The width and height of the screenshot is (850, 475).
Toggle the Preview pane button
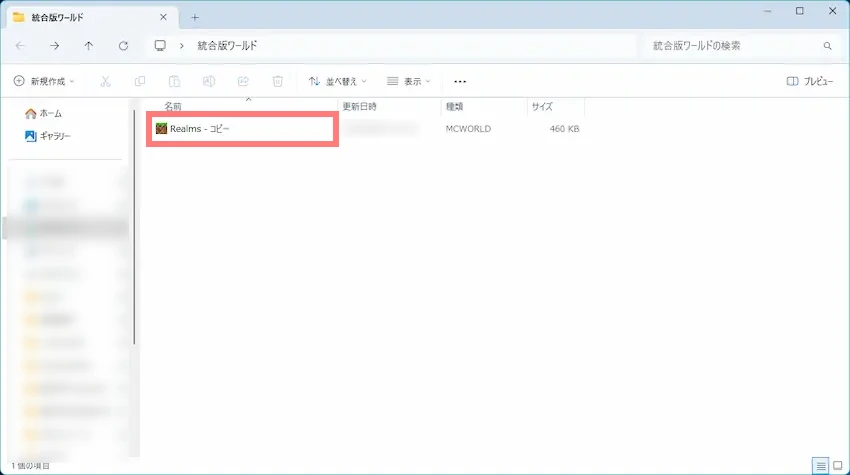(809, 81)
